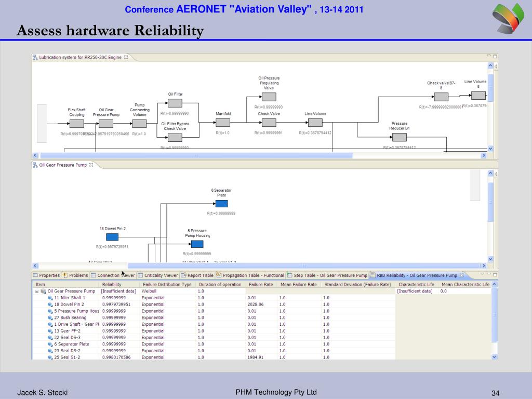Select the 5 Pressure Pump Housing blue block

pyautogui.click(x=197, y=244)
